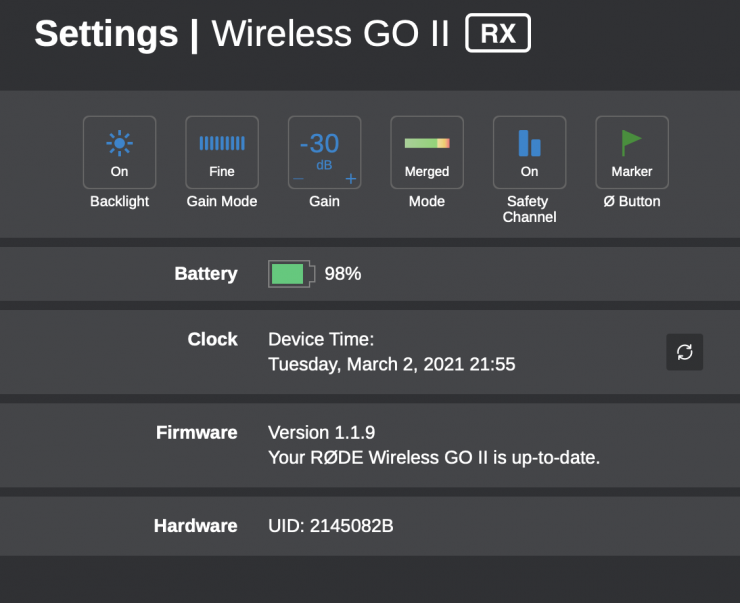This screenshot has height=603, width=740.
Task: Toggle the Safety Channel button
Action: 529,153
